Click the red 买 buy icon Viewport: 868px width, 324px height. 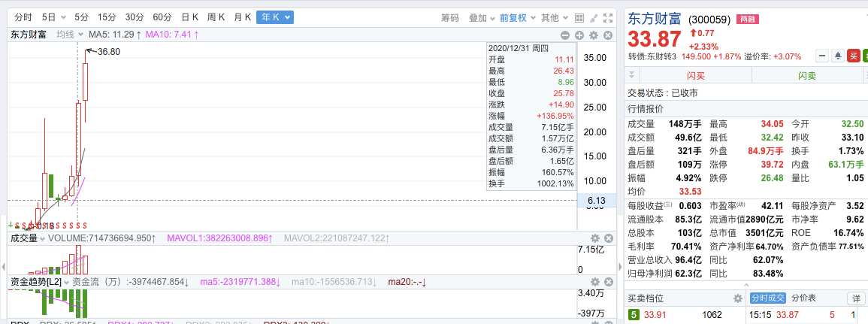coord(854,56)
